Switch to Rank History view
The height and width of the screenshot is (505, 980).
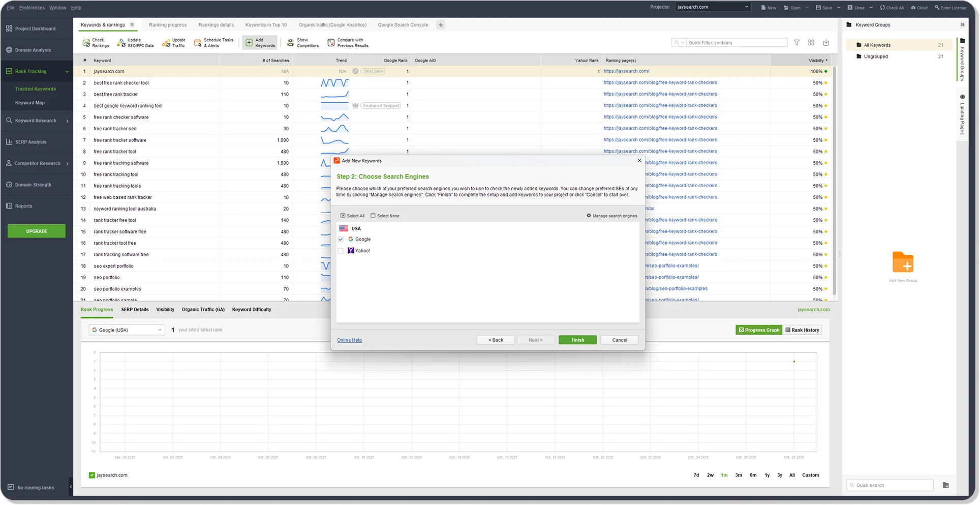(x=802, y=330)
